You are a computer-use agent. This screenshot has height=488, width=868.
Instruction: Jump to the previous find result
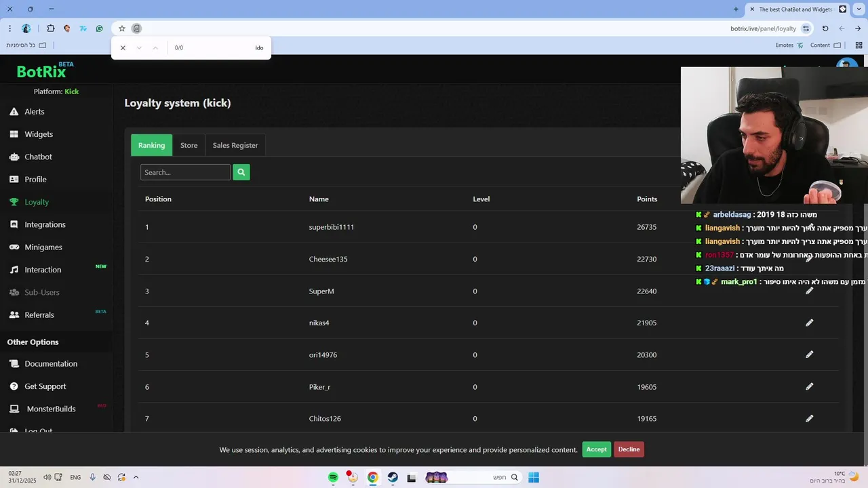(x=155, y=48)
